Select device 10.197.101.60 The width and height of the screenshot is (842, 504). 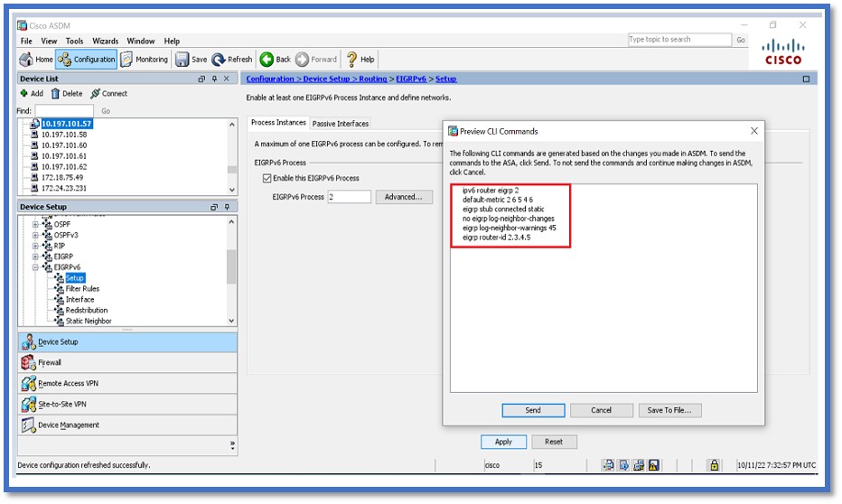(64, 145)
